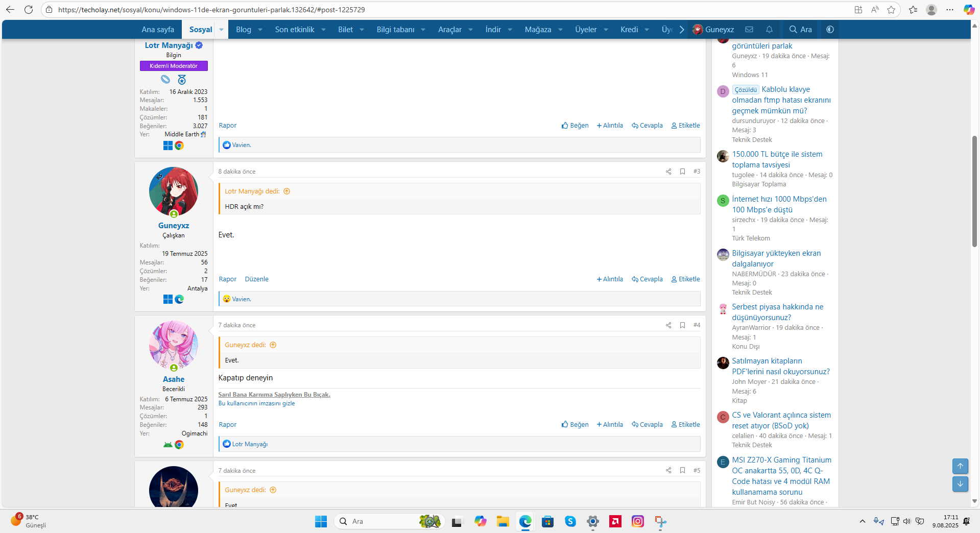Expand the Mağaza dropdown arrow
The height and width of the screenshot is (533, 980).
tap(560, 30)
